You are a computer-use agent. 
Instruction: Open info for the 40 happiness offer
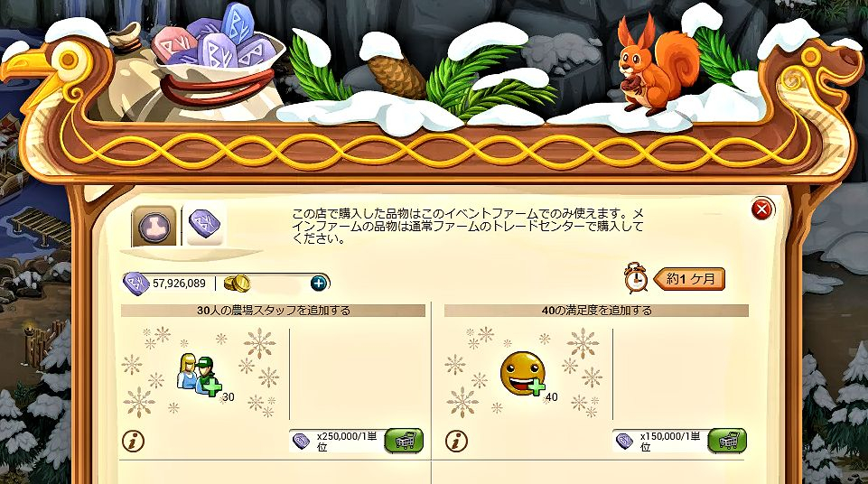coord(456,442)
